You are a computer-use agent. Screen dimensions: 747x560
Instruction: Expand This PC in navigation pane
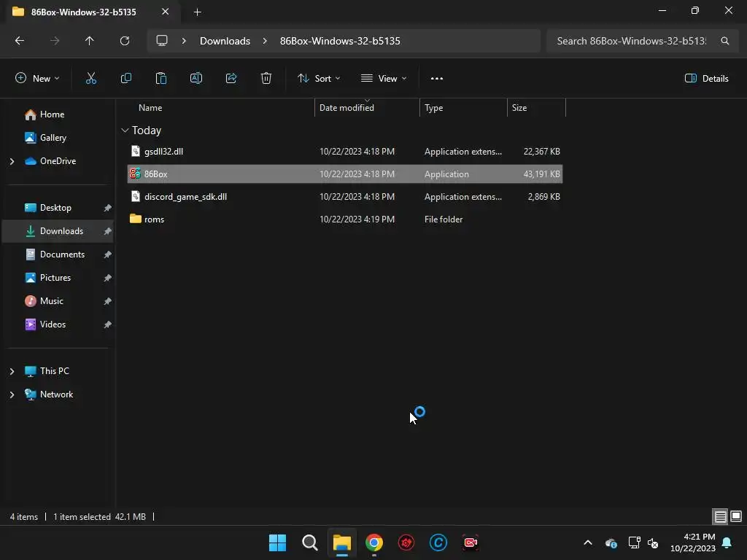[x=12, y=371]
